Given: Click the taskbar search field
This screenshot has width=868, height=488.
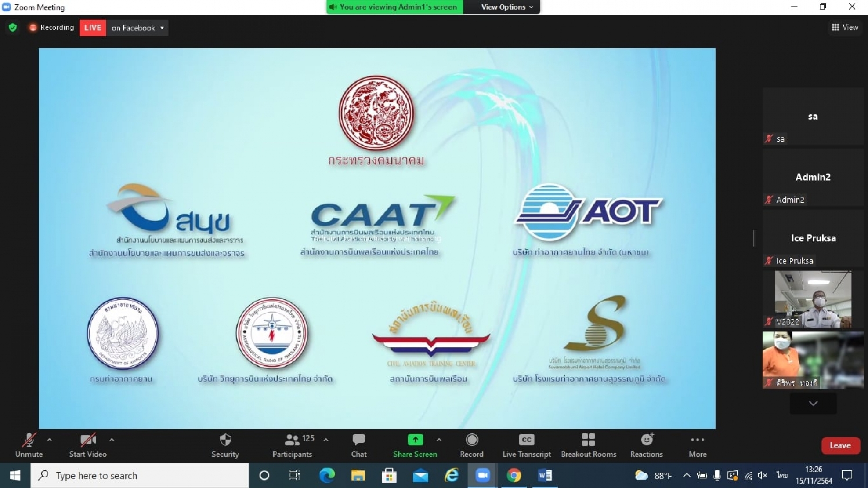Looking at the screenshot, I should tap(140, 475).
